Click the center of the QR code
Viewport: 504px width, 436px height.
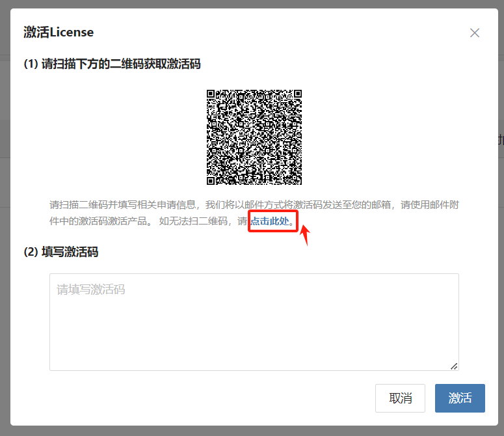tap(254, 137)
